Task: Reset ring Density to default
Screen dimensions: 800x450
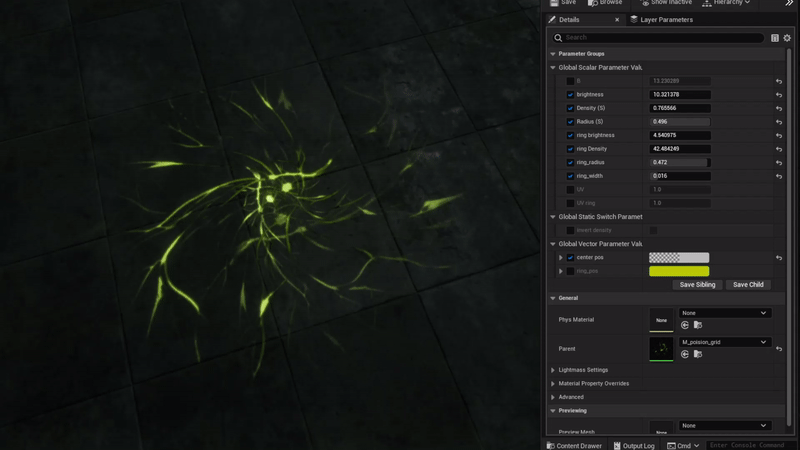Action: point(779,149)
